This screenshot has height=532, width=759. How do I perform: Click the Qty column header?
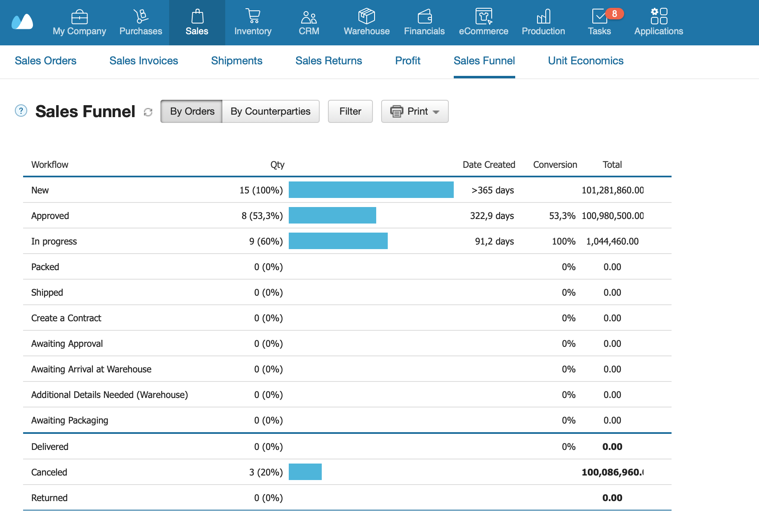pyautogui.click(x=277, y=165)
